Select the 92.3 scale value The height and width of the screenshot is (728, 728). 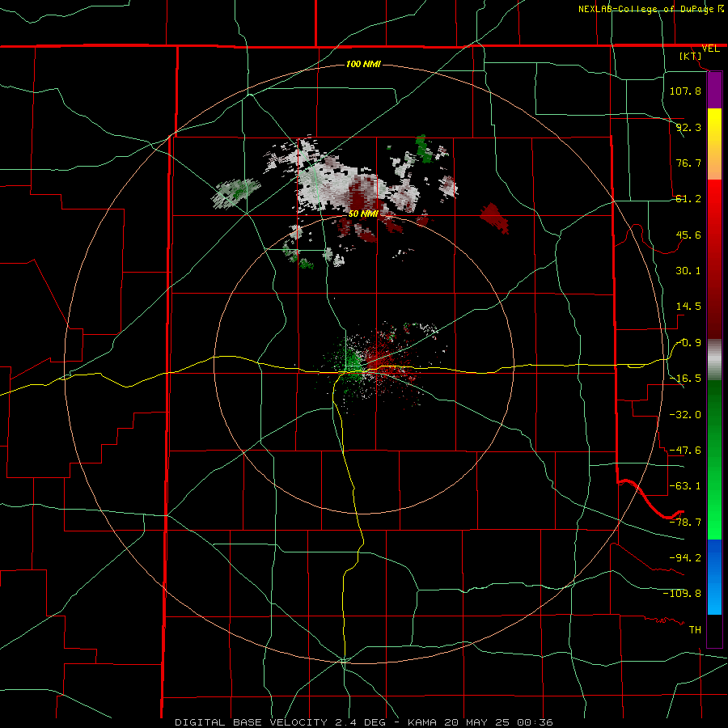pyautogui.click(x=688, y=127)
